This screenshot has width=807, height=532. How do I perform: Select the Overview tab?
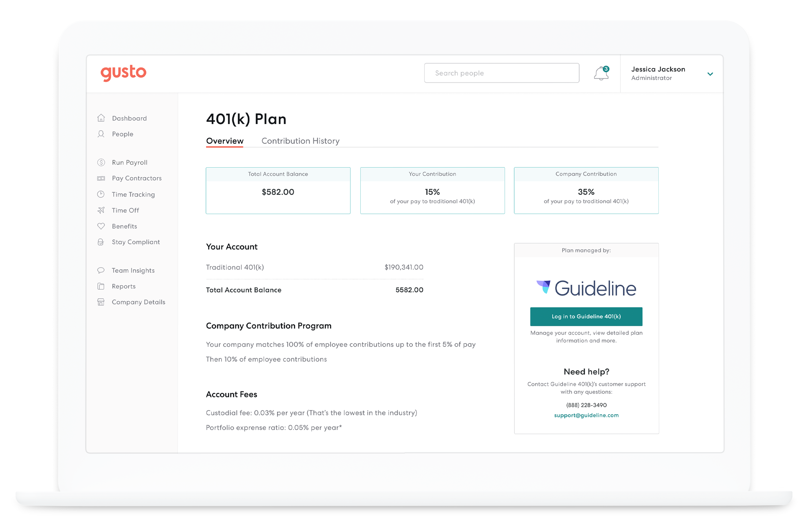(225, 141)
